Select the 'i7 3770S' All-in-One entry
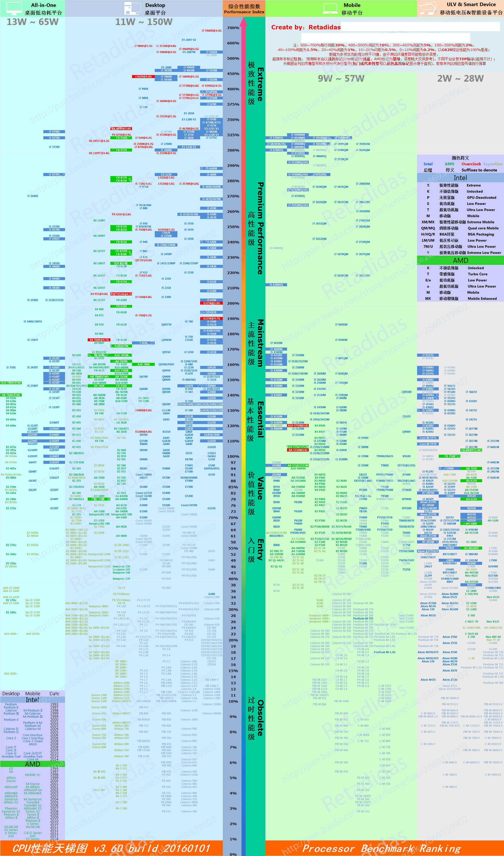This screenshot has height=856, width=504. coord(54,147)
